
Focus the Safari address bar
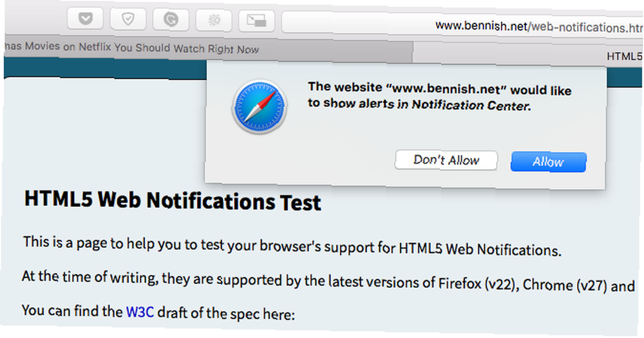click(x=462, y=24)
